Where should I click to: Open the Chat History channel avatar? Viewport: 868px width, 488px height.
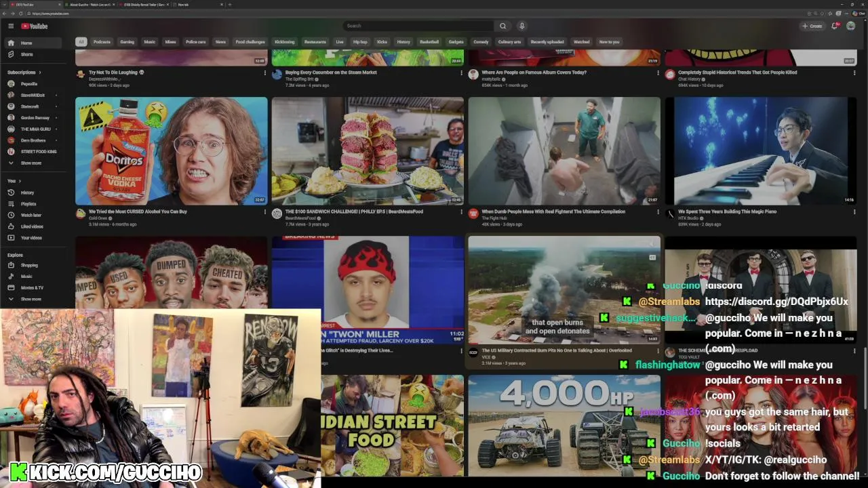[670, 75]
